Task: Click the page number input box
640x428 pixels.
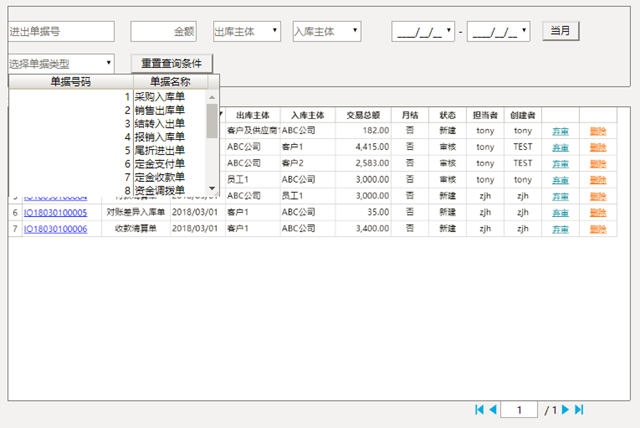Action: [x=519, y=410]
